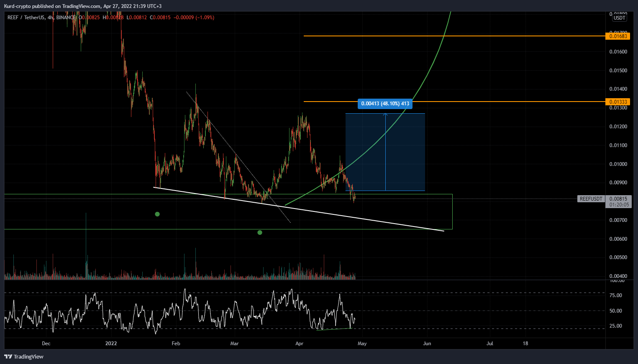Click the L0.00812 low value
Screen dimensions: 638x364
[136, 18]
